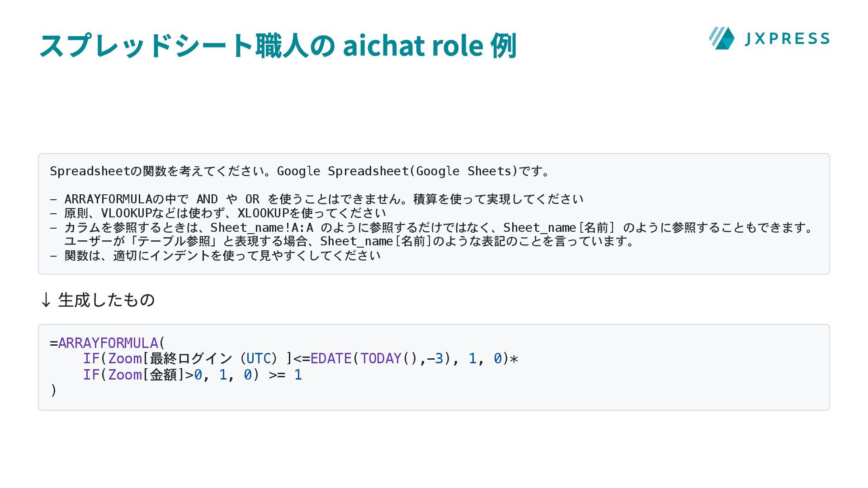
Task: Click the line '- 関数は、適切にインデントを使って'
Action: [x=215, y=255]
